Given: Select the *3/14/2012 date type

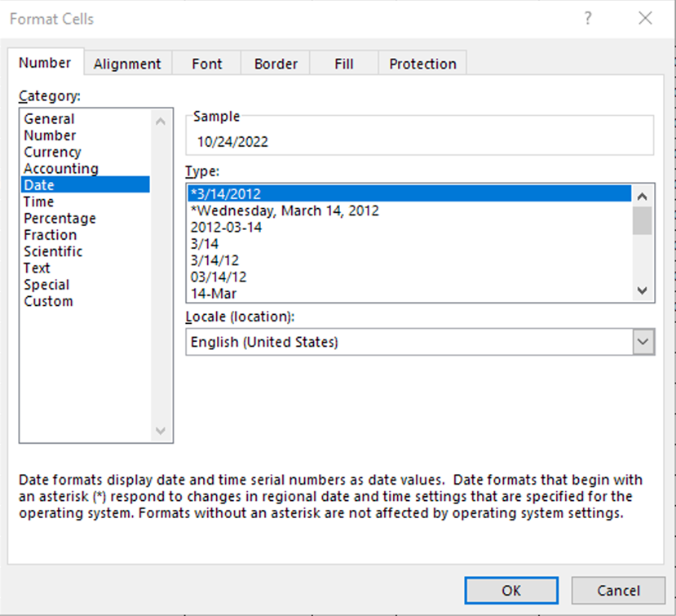Looking at the screenshot, I should [409, 193].
